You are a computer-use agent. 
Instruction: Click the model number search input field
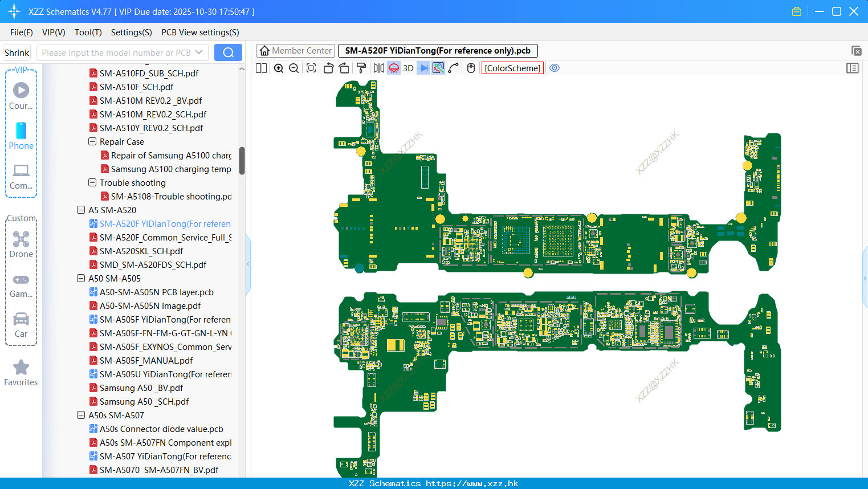coord(120,52)
